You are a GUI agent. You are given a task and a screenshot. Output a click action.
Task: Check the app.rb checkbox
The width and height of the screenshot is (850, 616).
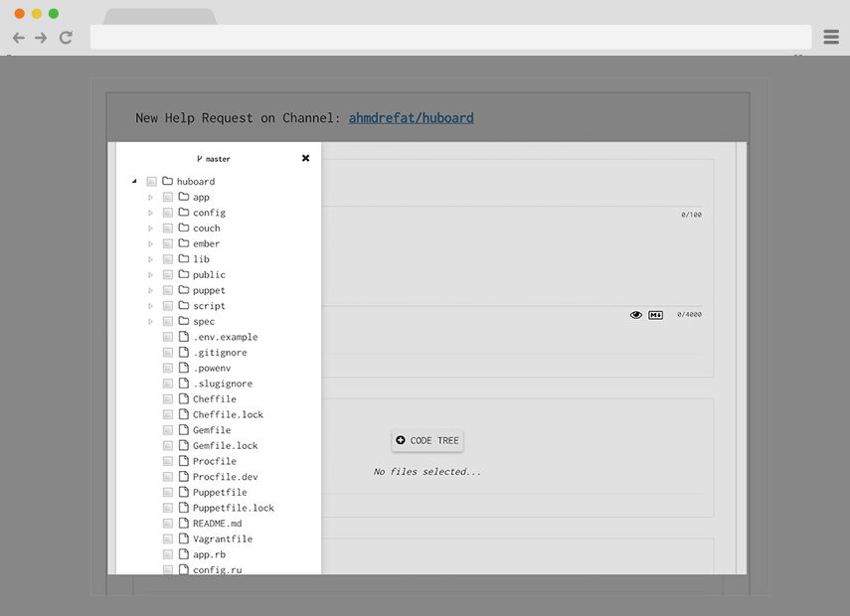[168, 554]
